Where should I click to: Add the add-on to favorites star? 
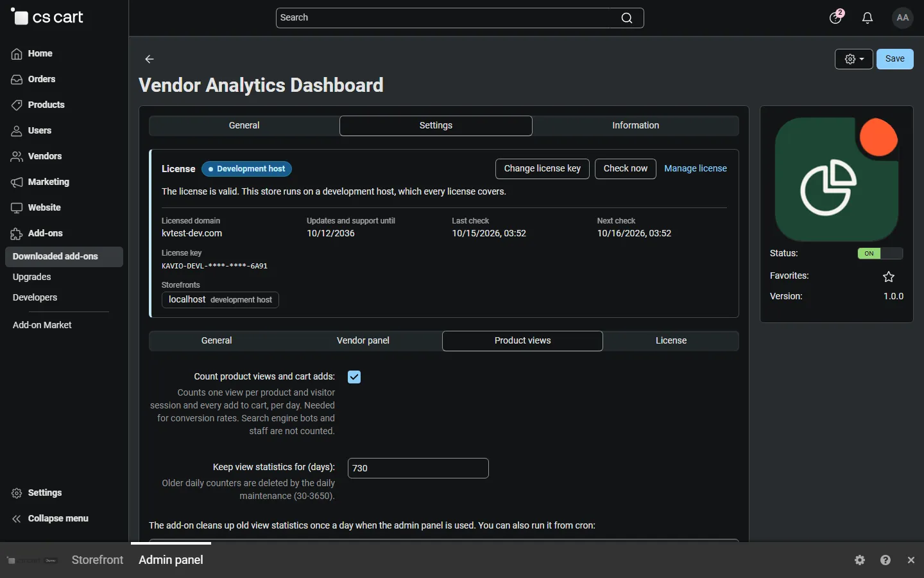pos(889,277)
